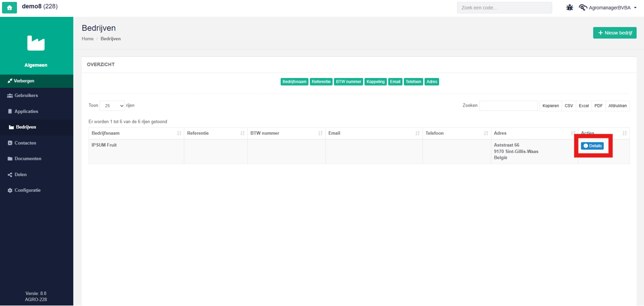Toggle the BTW nummer column visibility
Screen dimensions: 644x306
(349, 82)
